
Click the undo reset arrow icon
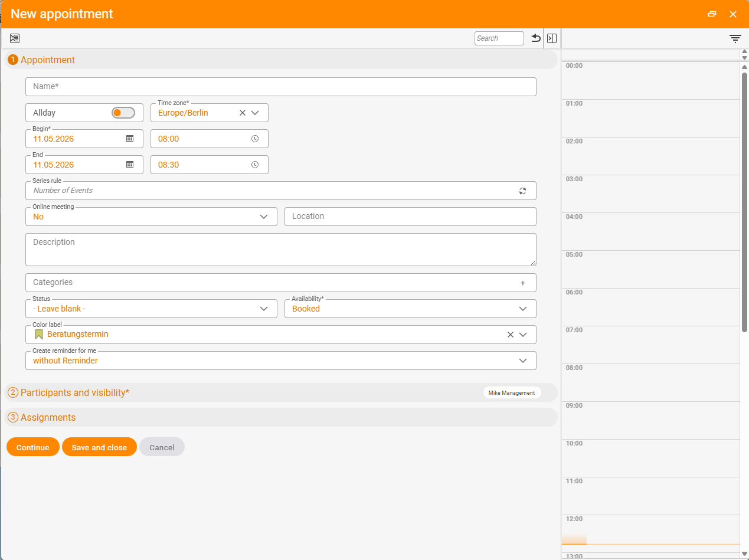pos(536,38)
